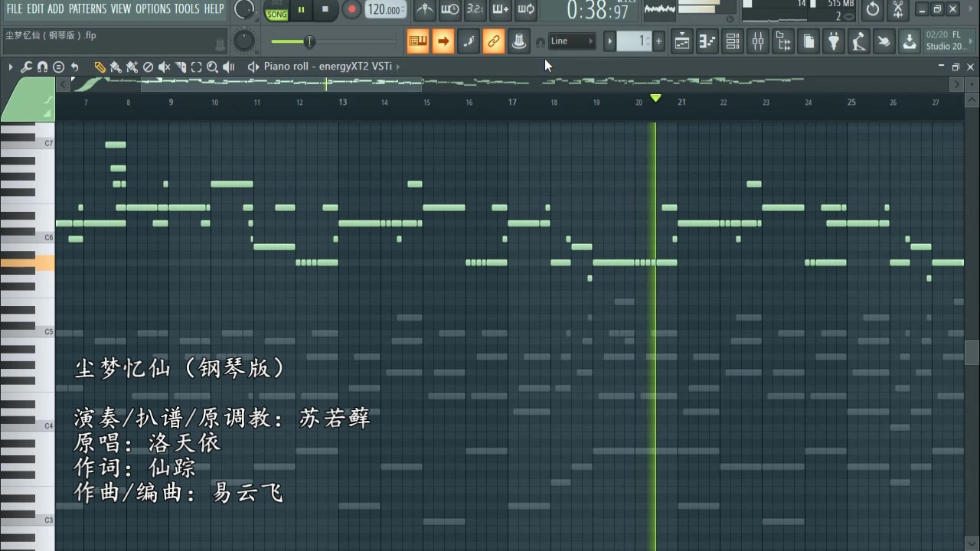Choose the Select marquee tool
Image resolution: width=980 pixels, height=551 pixels.
click(196, 67)
